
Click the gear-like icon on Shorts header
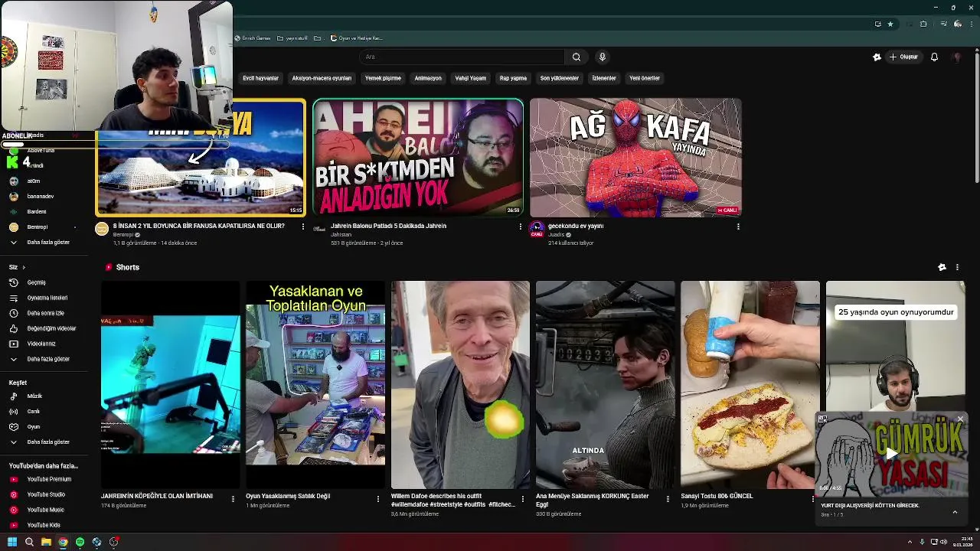pyautogui.click(x=942, y=267)
